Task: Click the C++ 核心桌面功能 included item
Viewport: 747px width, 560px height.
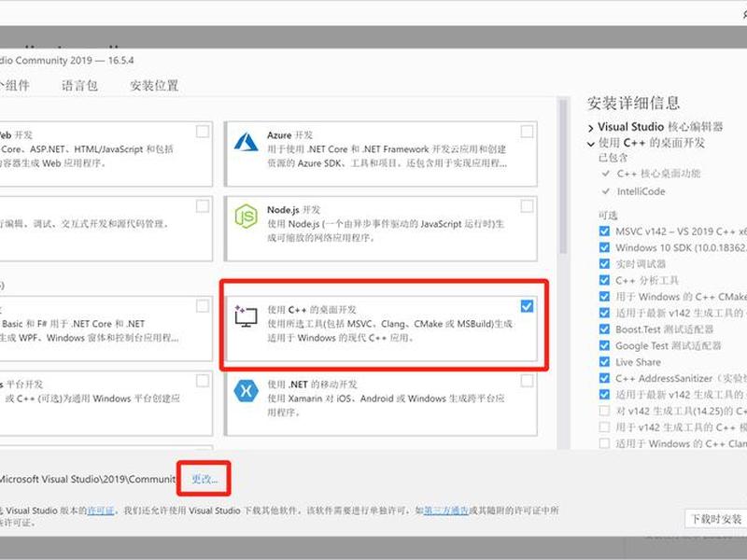Action: coord(658,174)
